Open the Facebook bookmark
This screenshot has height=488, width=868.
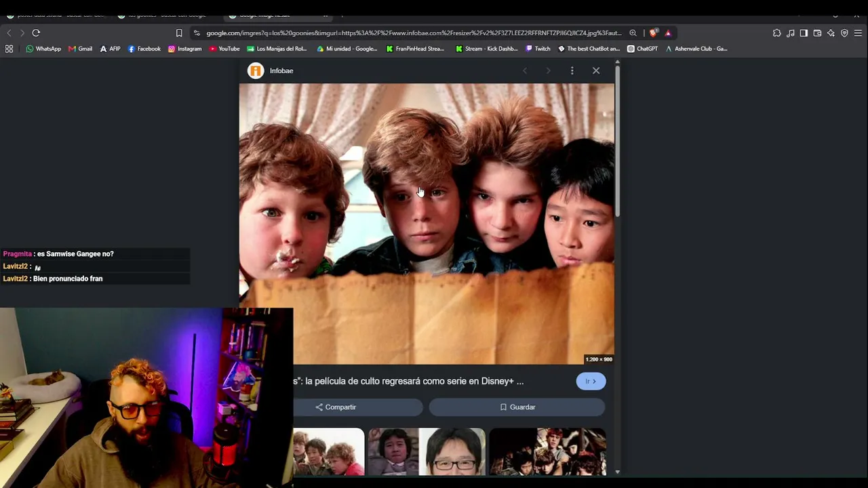[144, 49]
